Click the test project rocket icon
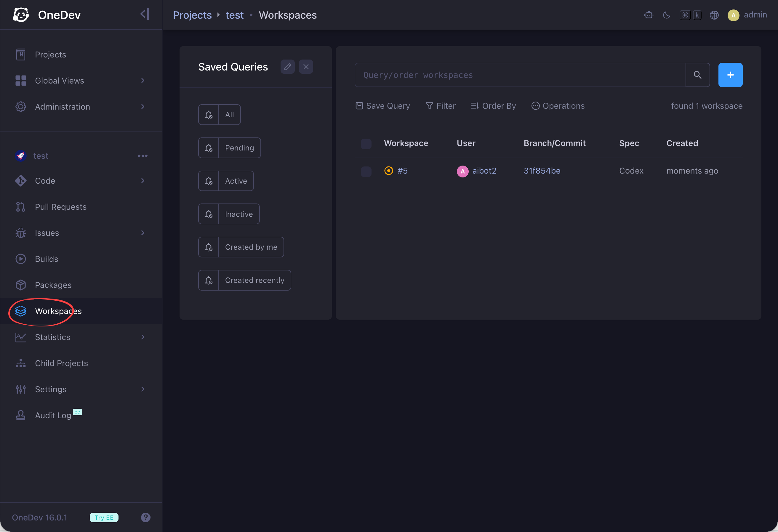Screen dimensions: 778x532 tap(21, 156)
